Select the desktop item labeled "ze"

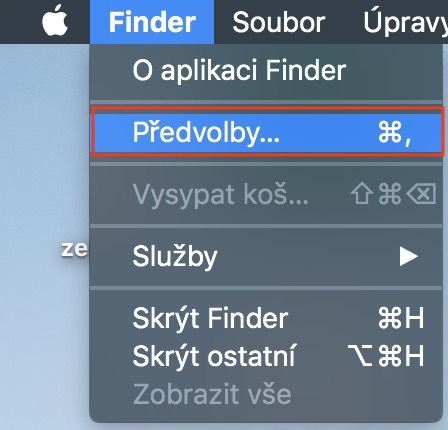click(x=74, y=249)
